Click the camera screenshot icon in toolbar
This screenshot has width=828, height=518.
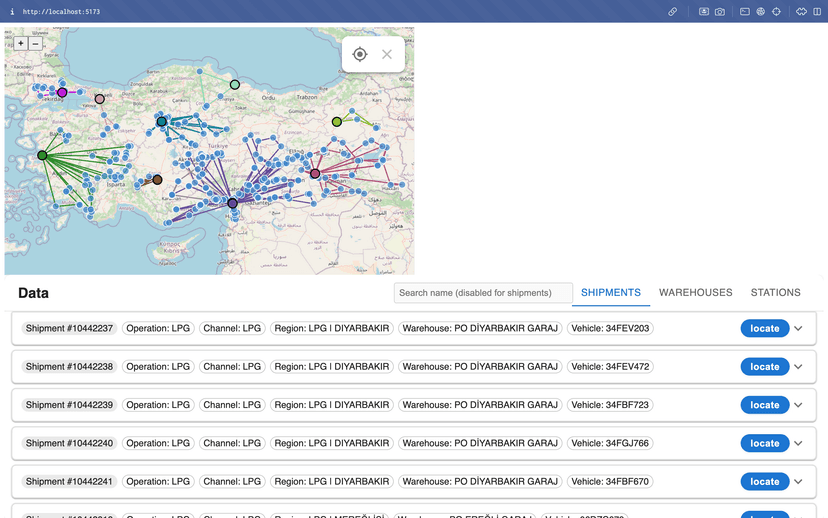click(x=719, y=12)
